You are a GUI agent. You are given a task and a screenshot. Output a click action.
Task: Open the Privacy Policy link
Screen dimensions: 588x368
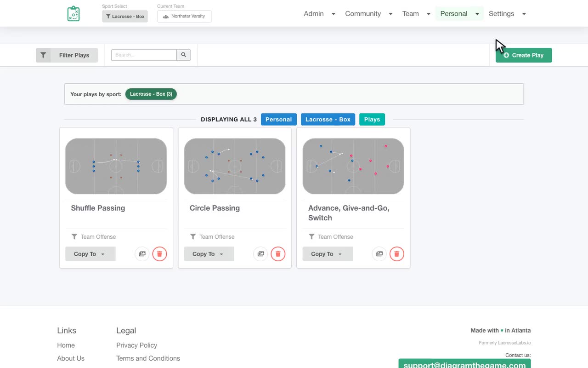tap(137, 345)
